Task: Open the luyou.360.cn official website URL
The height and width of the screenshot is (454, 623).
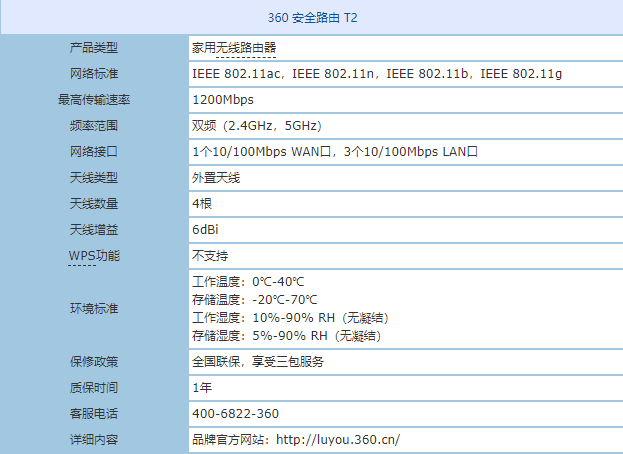Action: (x=337, y=439)
